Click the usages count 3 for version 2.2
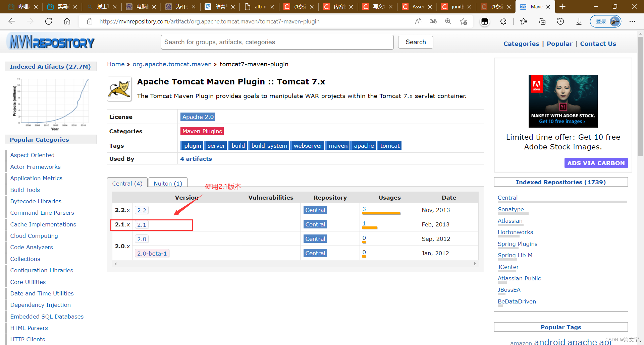644x345 pixels. pos(364,209)
